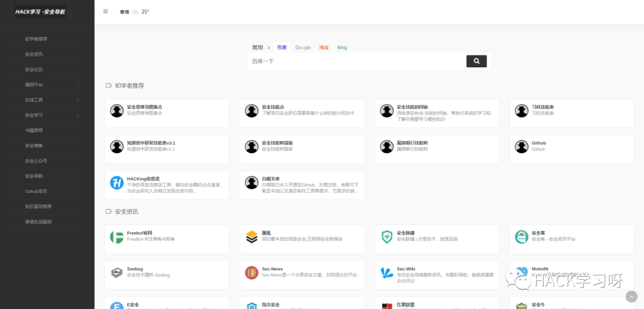
Task: Open the Seebug card title
Action: pyautogui.click(x=135, y=269)
